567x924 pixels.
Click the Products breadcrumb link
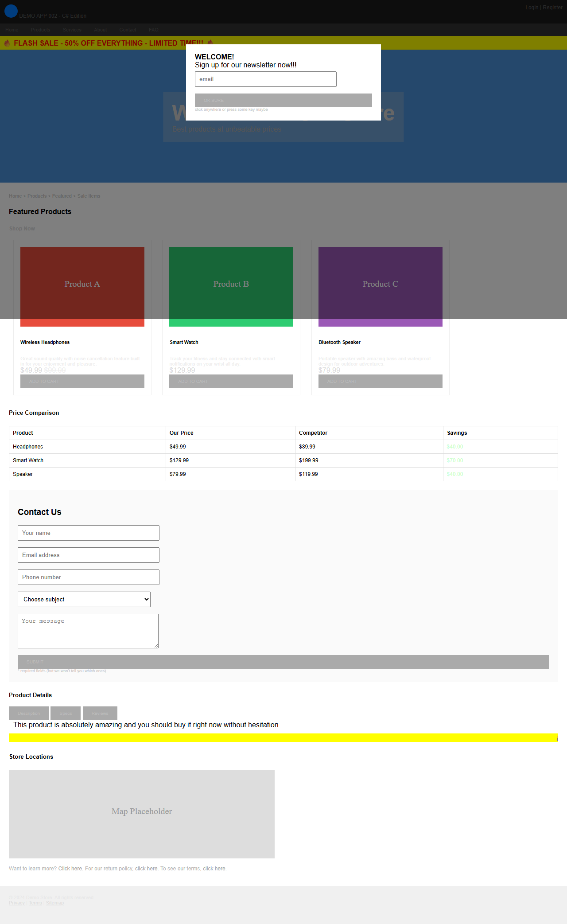point(37,196)
